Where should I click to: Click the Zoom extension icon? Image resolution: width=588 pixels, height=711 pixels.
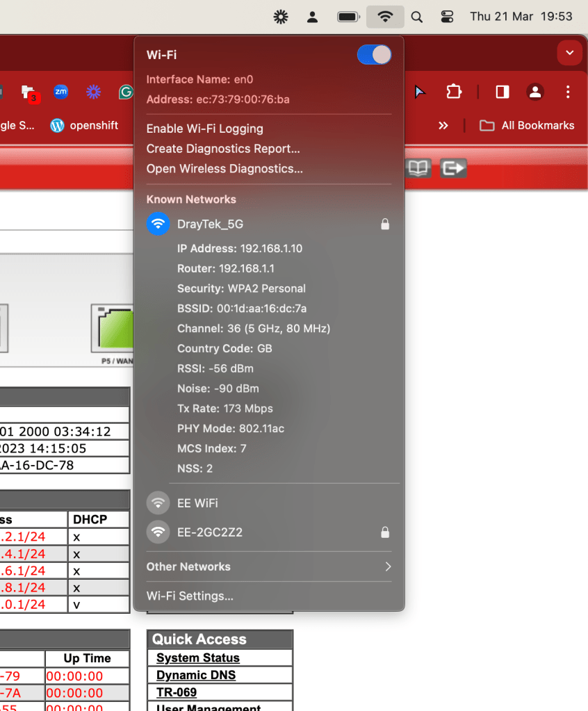coord(60,92)
